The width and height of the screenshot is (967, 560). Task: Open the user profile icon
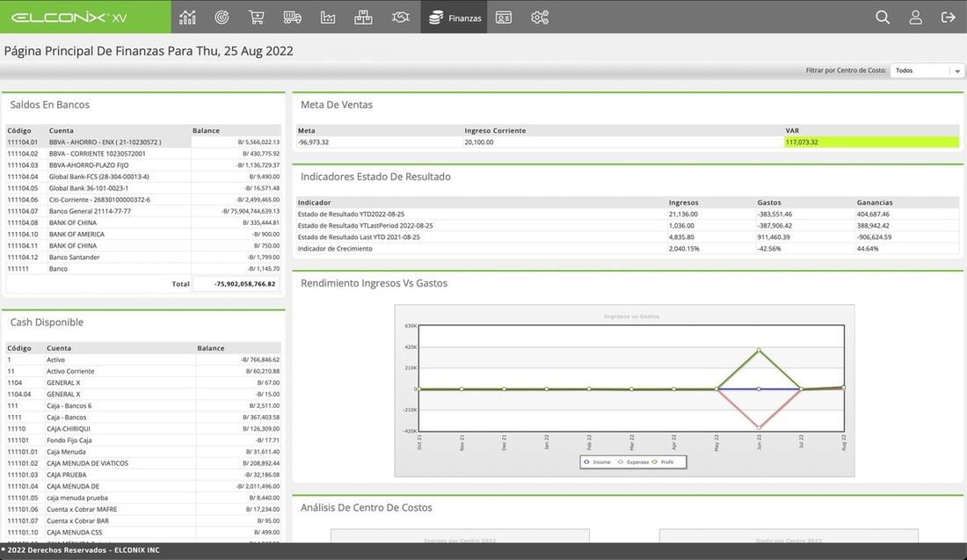pos(916,18)
